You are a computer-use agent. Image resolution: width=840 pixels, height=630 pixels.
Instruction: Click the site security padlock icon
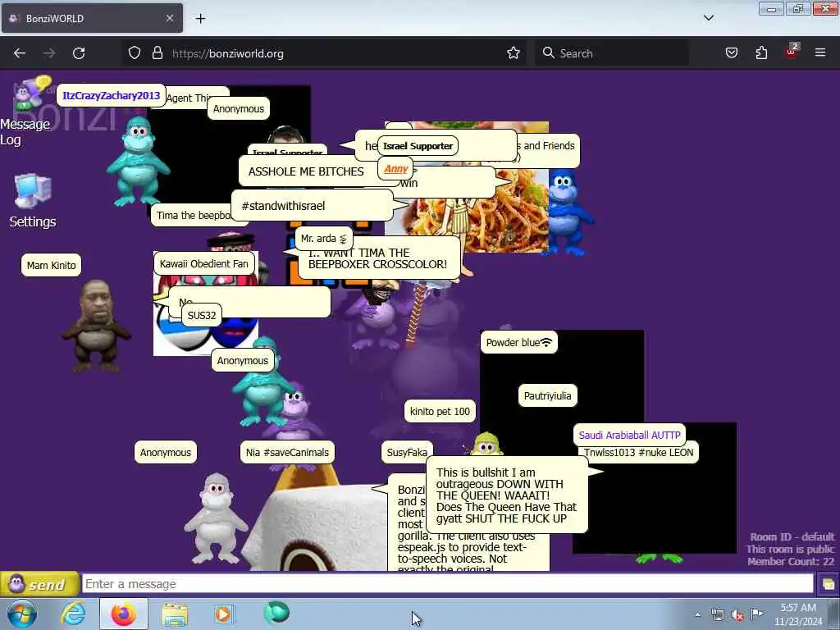point(157,53)
